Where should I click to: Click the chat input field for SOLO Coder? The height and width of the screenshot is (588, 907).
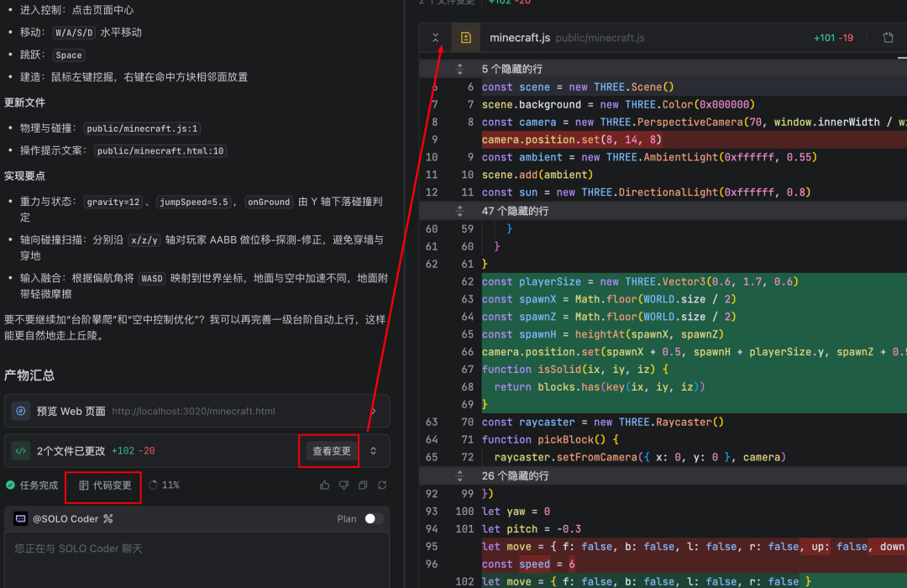[197, 559]
